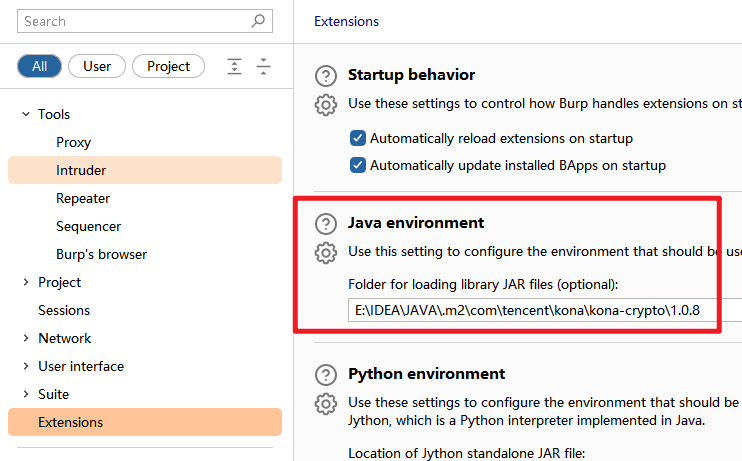Expand the User interface tree node
Image resolution: width=742 pixels, height=461 pixels.
pyautogui.click(x=26, y=366)
